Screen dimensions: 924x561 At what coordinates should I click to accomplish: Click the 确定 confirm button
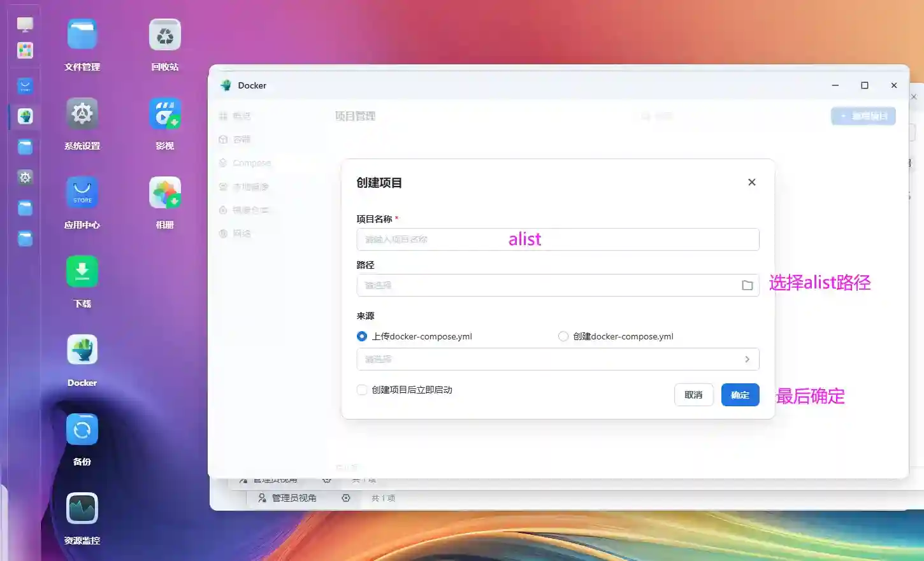[740, 395]
